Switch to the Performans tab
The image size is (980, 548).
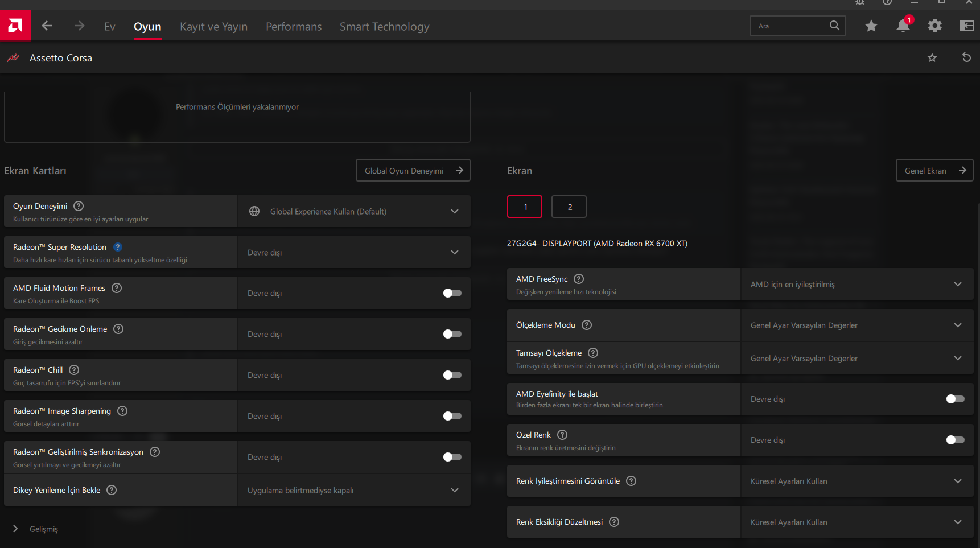[294, 27]
